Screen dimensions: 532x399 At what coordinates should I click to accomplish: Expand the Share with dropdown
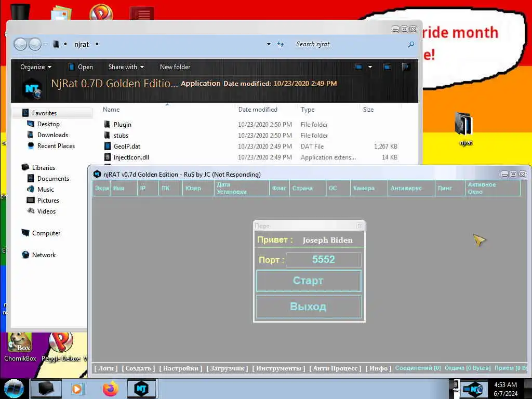pos(126,67)
